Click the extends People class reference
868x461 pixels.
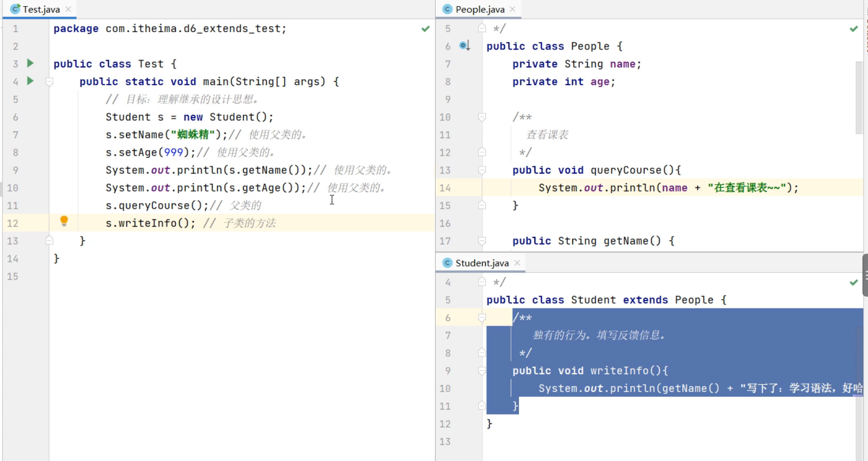tap(693, 300)
